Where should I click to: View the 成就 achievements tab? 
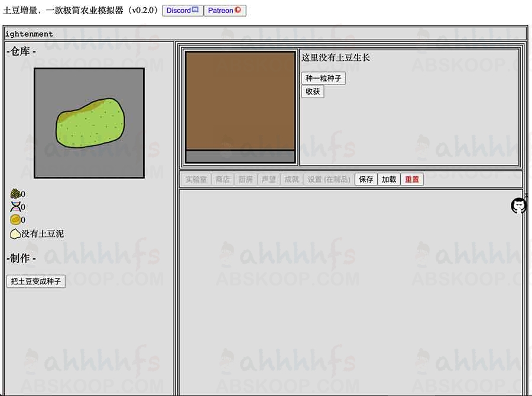[x=291, y=179]
